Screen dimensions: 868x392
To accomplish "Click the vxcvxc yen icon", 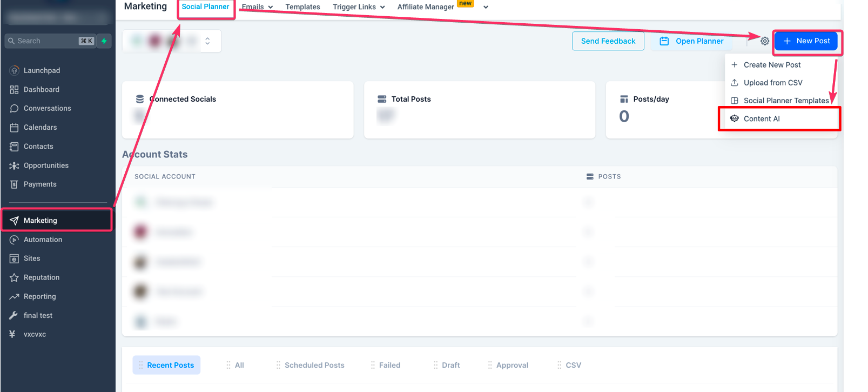I will (12, 334).
